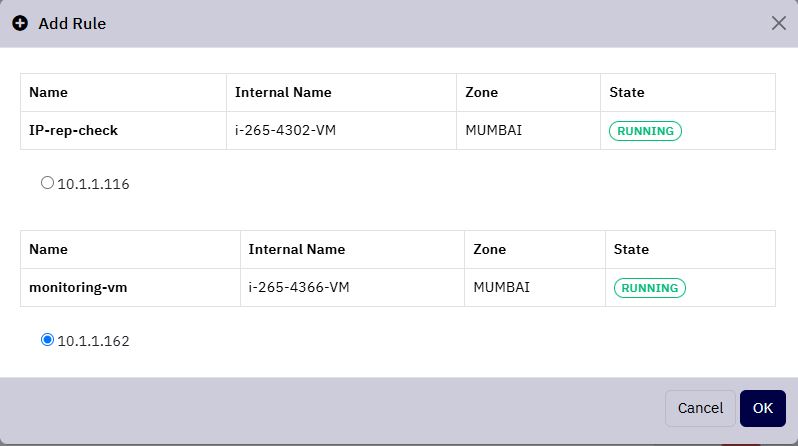Viewport: 798px width, 446px height.
Task: Click the IP-rep-check VM name
Action: coord(73,130)
